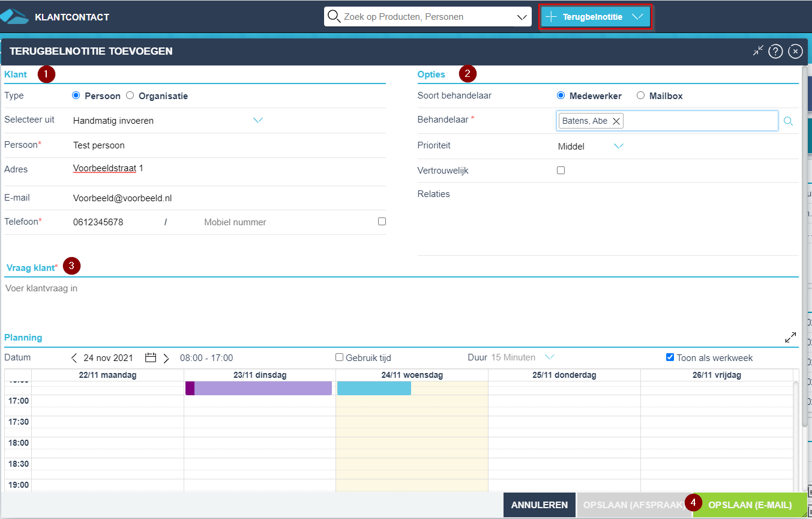Click the help question mark icon
The width and height of the screenshot is (812, 519).
tap(775, 52)
